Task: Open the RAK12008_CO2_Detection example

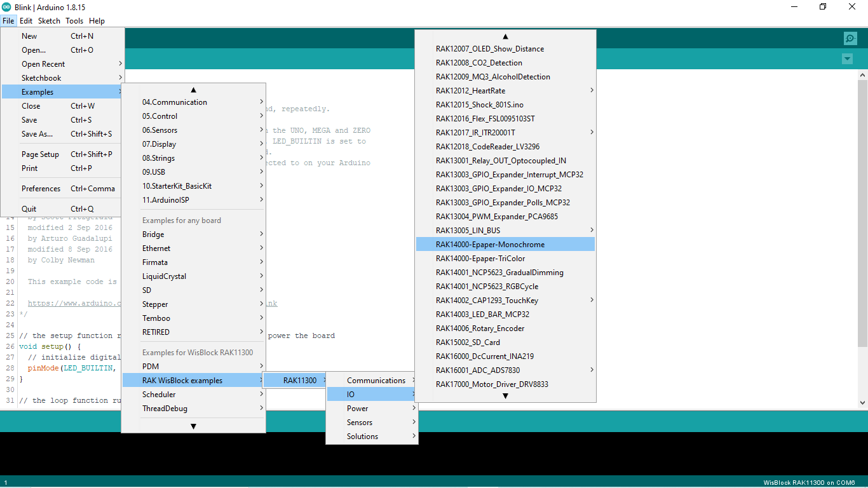Action: (x=505, y=63)
